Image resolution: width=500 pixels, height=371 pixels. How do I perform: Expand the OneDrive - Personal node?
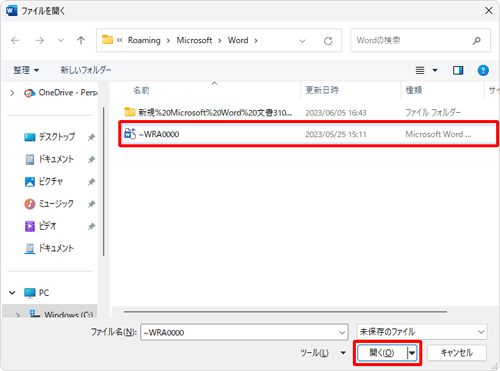pos(12,93)
